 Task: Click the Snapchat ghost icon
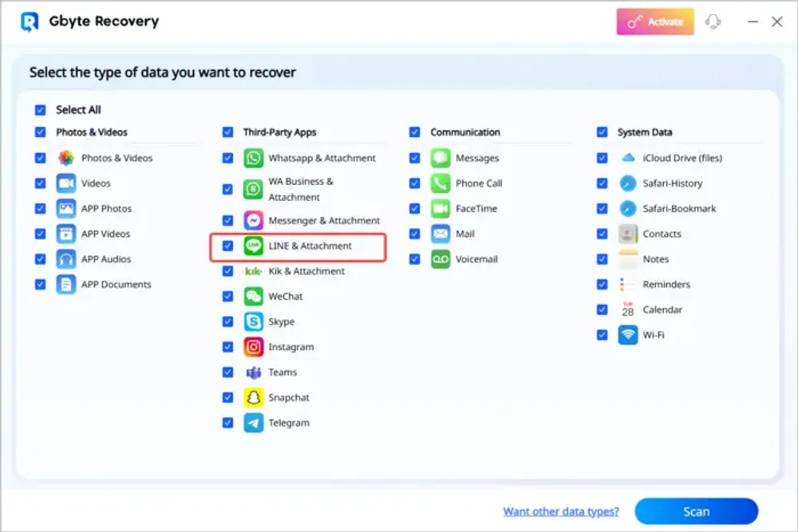coord(254,398)
